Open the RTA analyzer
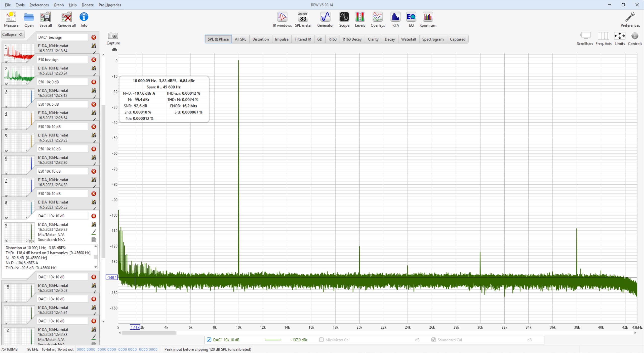The image size is (644, 353). point(395,19)
